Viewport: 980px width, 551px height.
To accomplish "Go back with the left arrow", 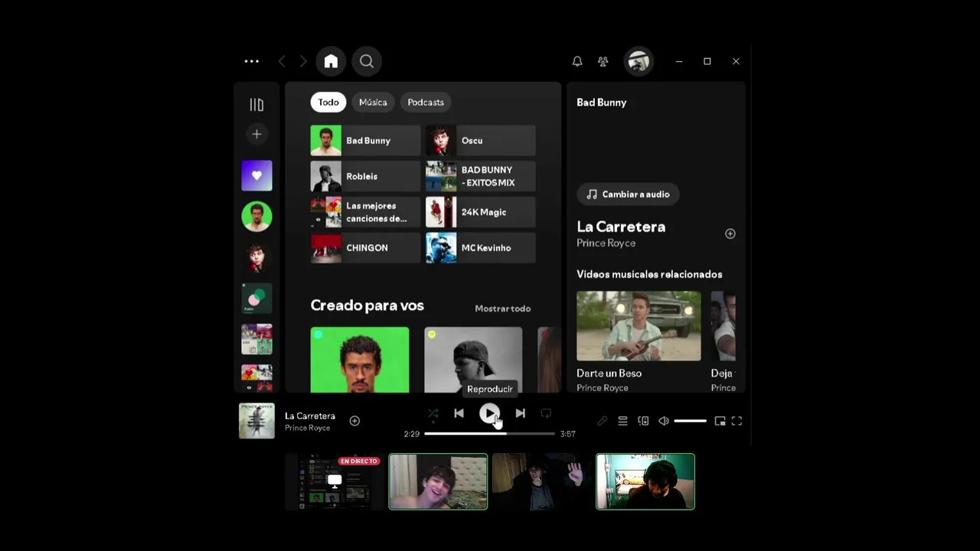I will pos(282,61).
